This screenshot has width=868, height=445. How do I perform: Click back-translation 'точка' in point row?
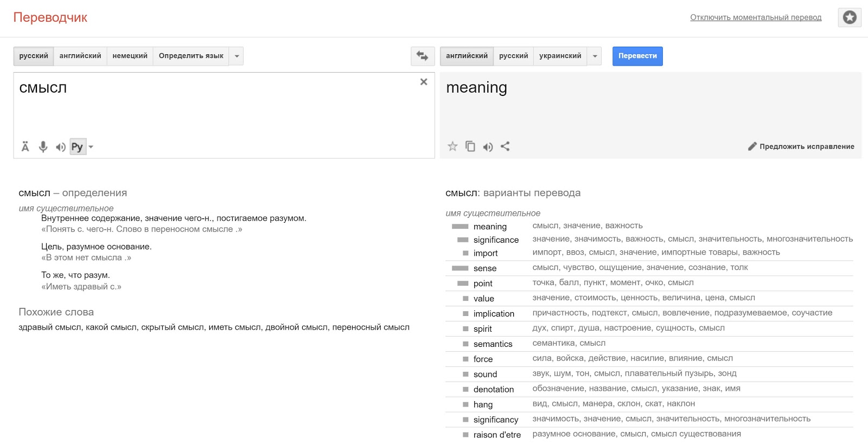pos(543,282)
